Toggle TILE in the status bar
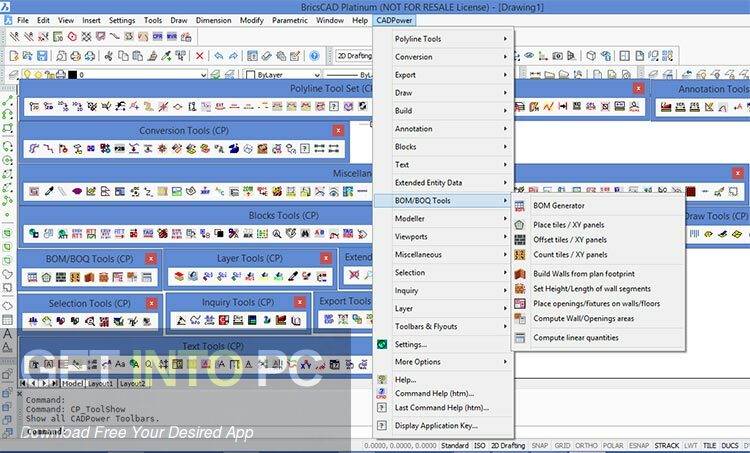This screenshot has height=453, width=750. [x=709, y=445]
